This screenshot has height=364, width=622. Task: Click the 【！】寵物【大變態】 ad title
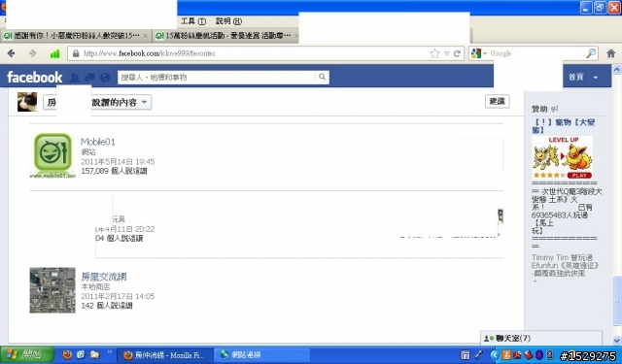(564, 126)
